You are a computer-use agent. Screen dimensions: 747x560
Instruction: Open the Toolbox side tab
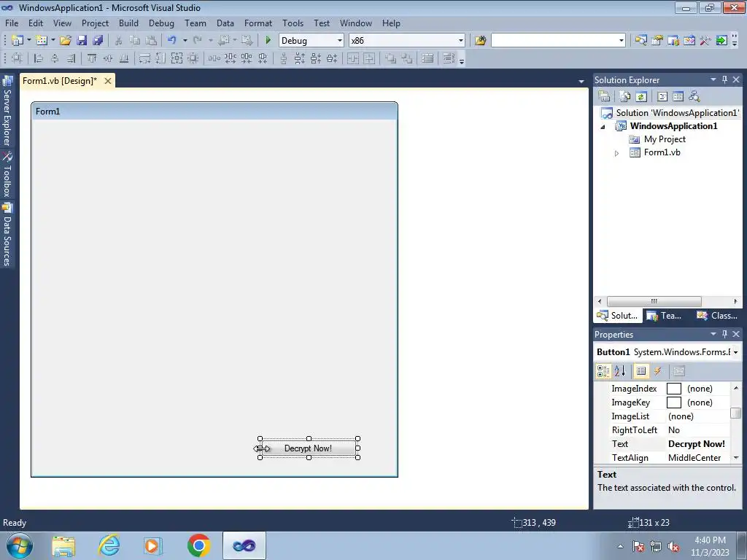pyautogui.click(x=7, y=174)
